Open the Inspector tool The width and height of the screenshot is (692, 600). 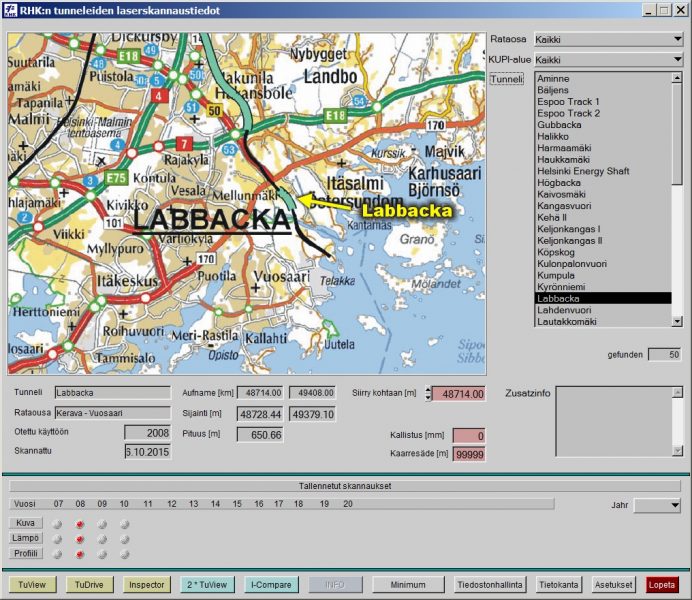point(145,585)
